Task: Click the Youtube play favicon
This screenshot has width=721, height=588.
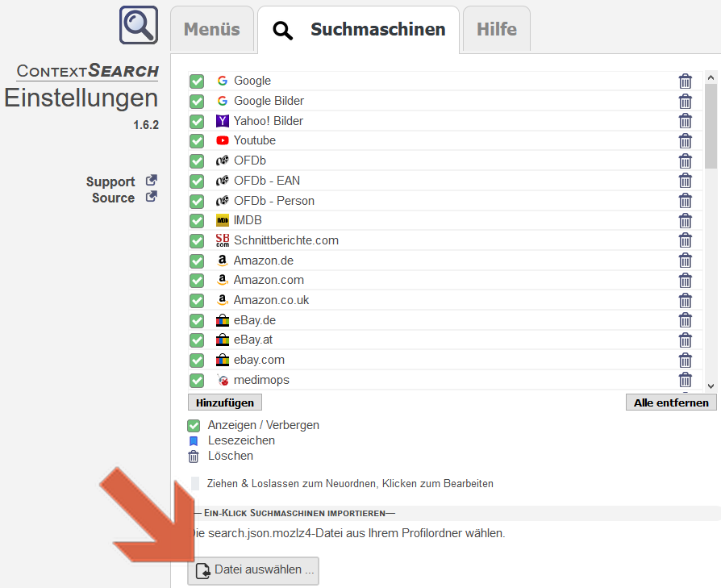Action: [223, 140]
